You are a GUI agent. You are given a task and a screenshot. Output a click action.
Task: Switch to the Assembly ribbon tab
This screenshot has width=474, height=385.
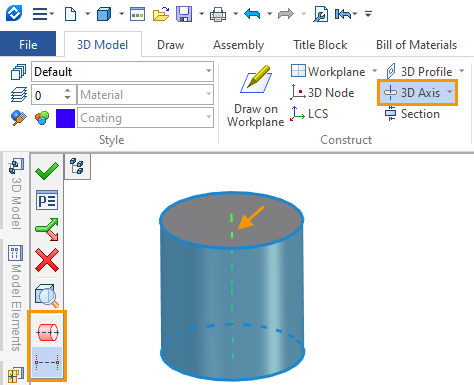238,45
